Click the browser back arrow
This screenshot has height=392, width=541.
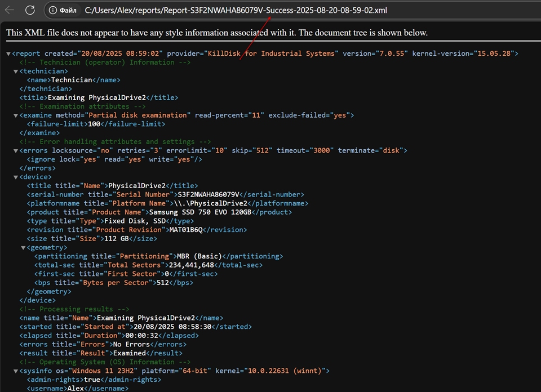[10, 10]
